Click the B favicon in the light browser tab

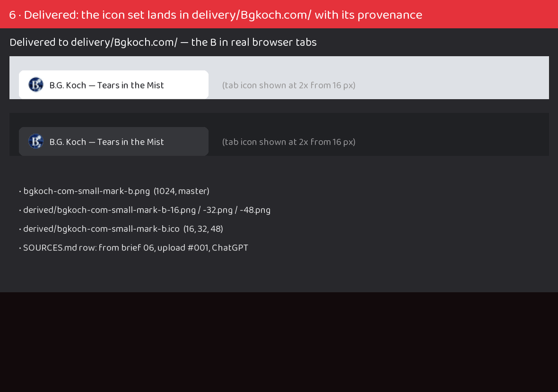click(36, 84)
